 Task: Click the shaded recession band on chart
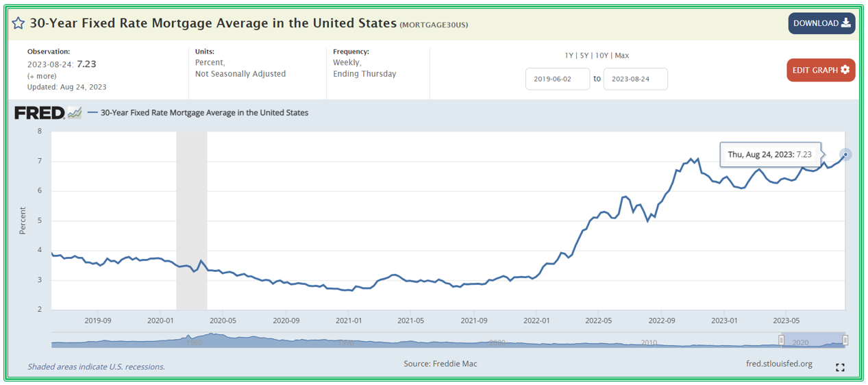(192, 221)
